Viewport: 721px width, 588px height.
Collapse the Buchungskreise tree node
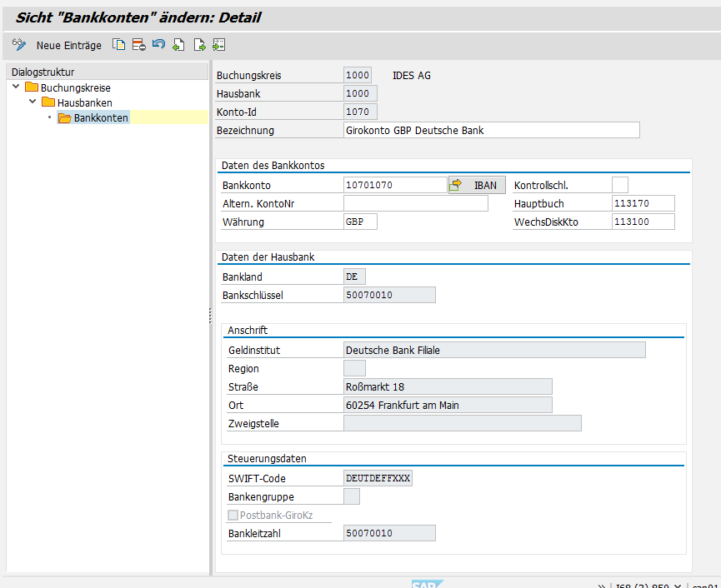pyautogui.click(x=16, y=87)
